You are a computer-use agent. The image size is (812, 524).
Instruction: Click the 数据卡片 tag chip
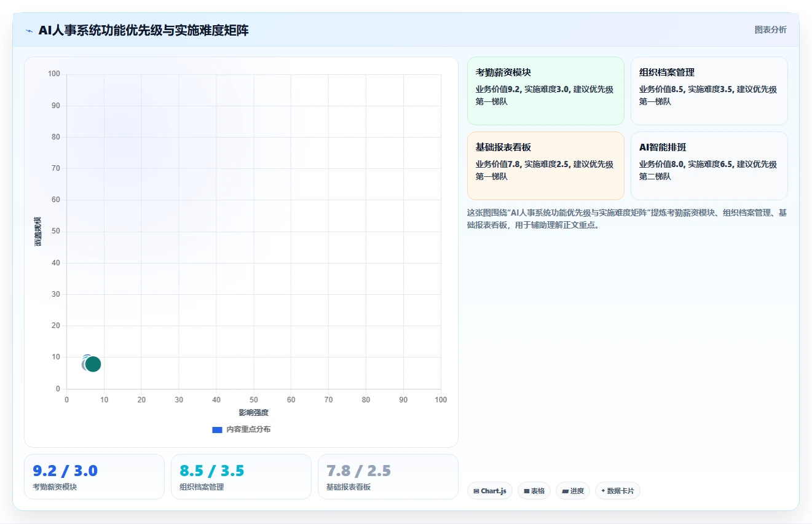pyautogui.click(x=618, y=491)
